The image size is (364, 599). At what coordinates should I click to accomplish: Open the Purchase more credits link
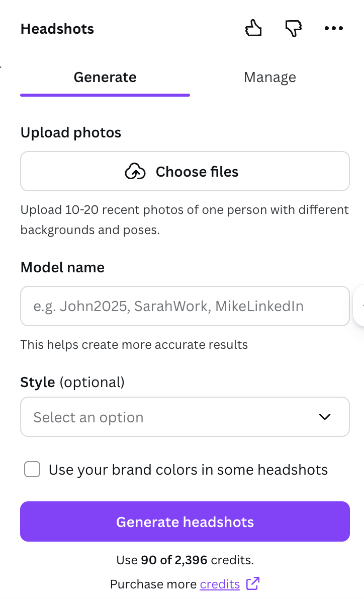pyautogui.click(x=220, y=584)
